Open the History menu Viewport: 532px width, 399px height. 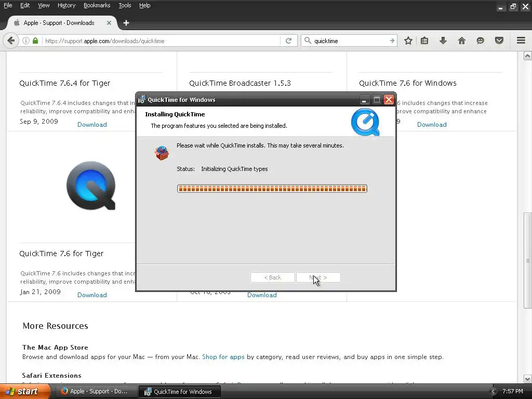tap(66, 5)
